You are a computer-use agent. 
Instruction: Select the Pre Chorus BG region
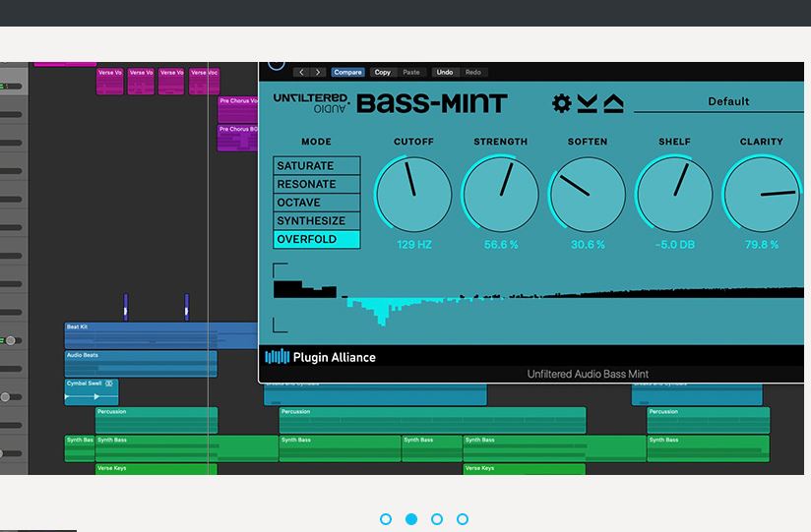238,138
